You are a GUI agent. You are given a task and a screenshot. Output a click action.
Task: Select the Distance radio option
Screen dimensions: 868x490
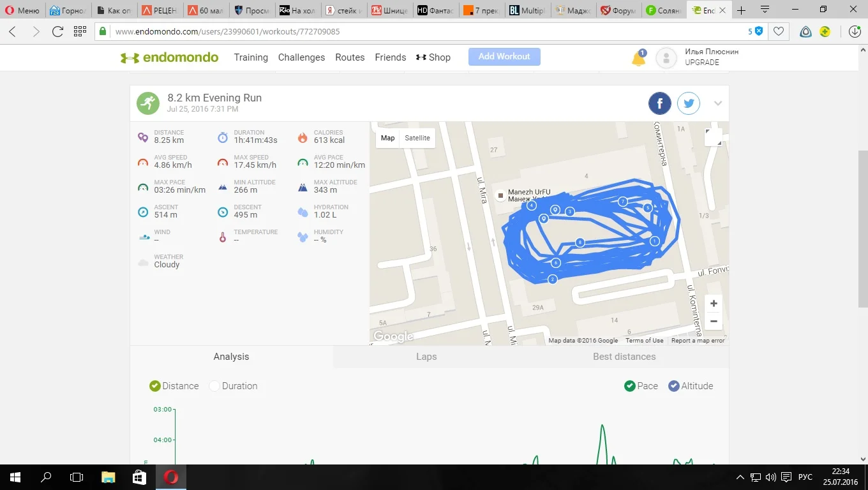tap(155, 386)
